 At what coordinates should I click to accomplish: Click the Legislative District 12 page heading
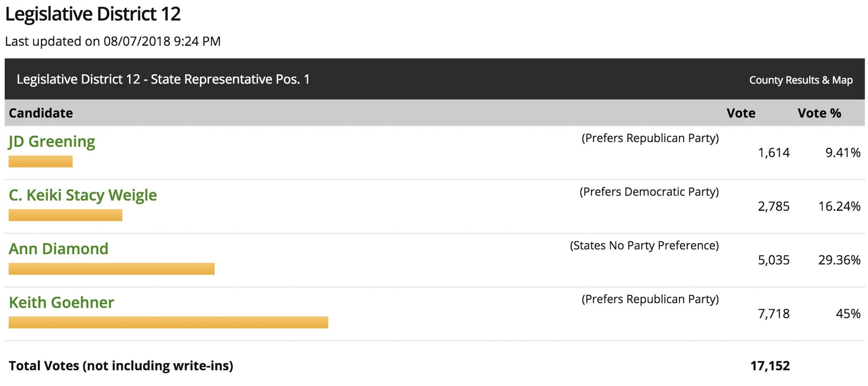[93, 14]
